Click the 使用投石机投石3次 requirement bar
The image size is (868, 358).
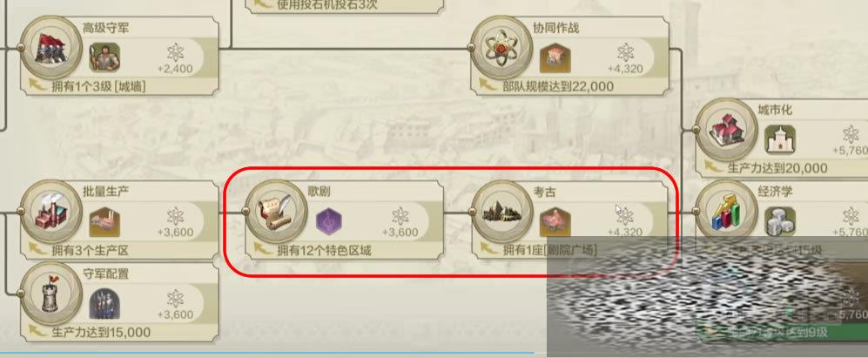tap(344, 5)
